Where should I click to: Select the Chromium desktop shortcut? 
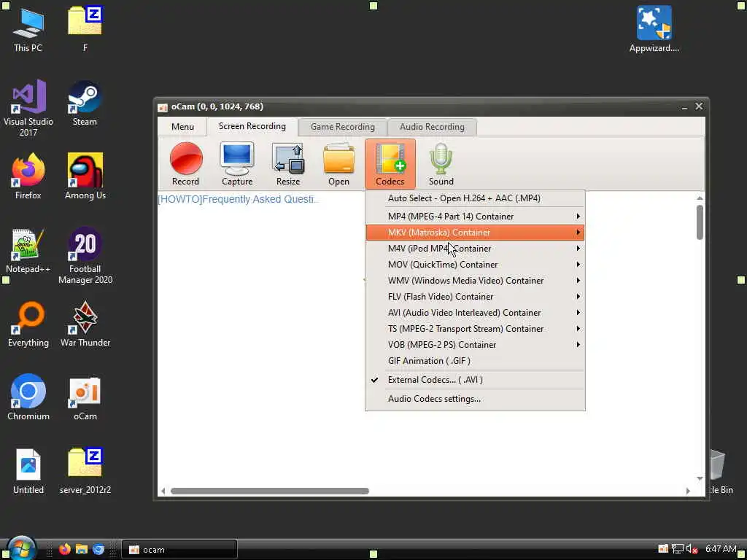(28, 397)
